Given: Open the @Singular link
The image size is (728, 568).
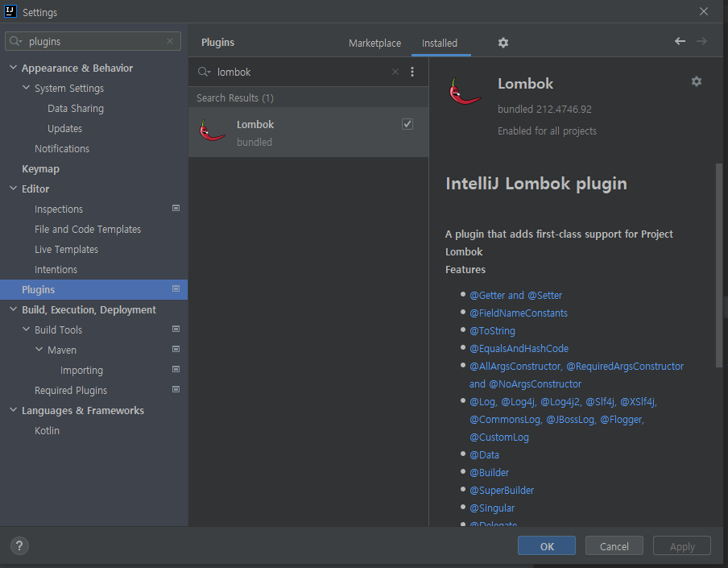Looking at the screenshot, I should (492, 508).
